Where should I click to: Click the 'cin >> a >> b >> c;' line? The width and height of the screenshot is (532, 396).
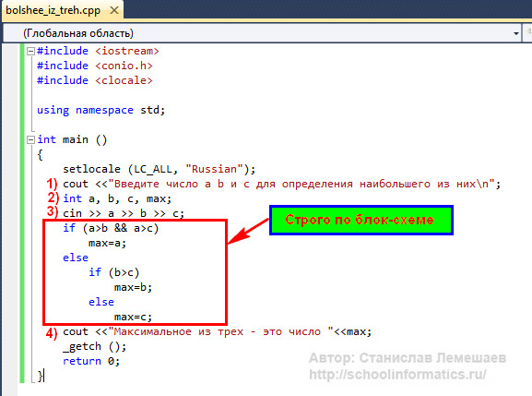pyautogui.click(x=124, y=213)
